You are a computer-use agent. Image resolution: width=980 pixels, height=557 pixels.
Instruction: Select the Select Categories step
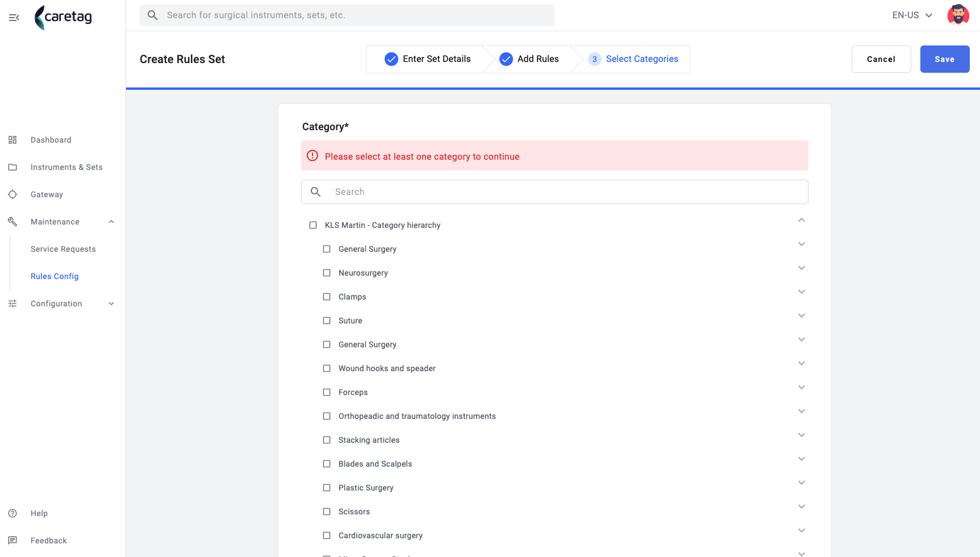633,59
